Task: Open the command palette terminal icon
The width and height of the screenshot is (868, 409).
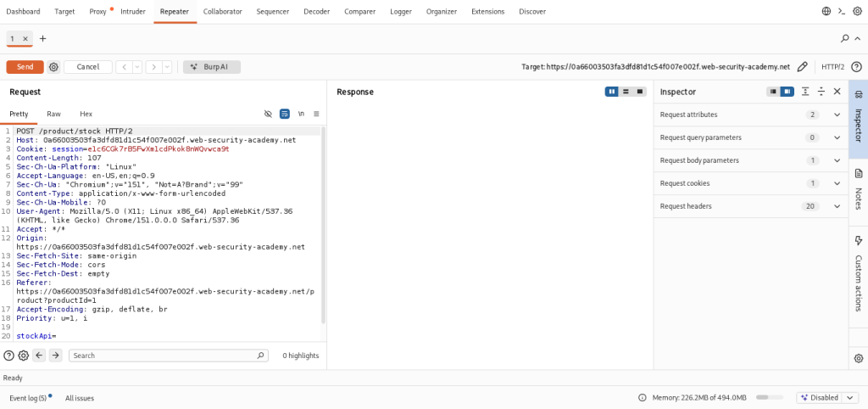Action: click(x=842, y=11)
